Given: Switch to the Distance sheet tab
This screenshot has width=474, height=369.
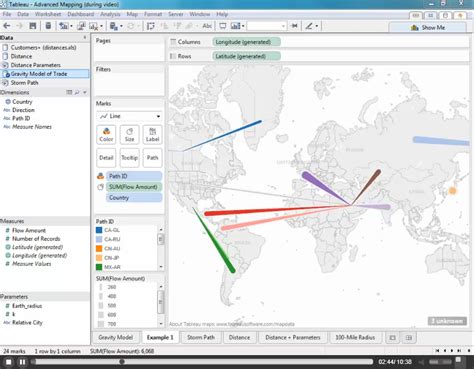Looking at the screenshot, I should (x=239, y=337).
